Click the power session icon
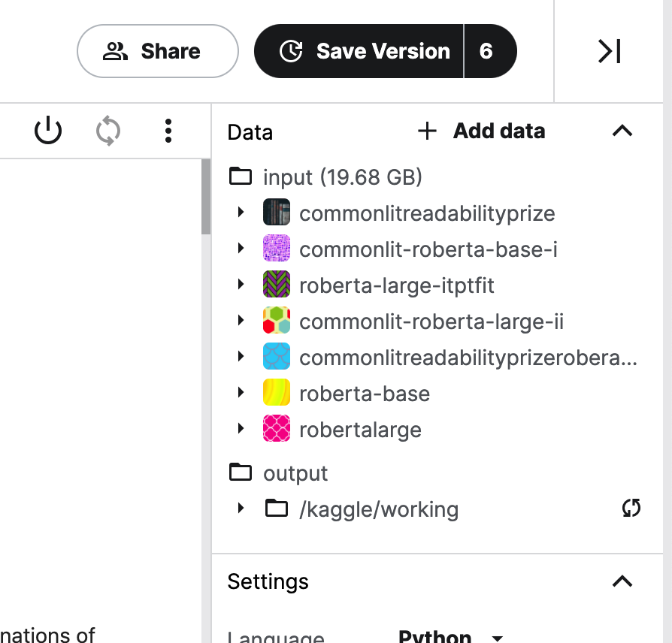 [x=48, y=131]
